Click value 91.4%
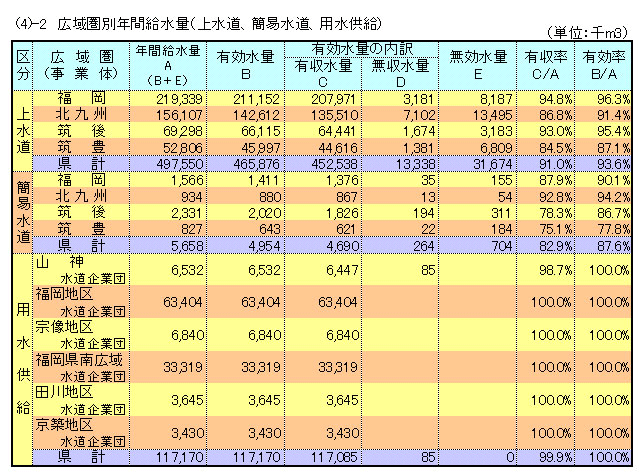This screenshot has height=472, width=643. [x=613, y=115]
